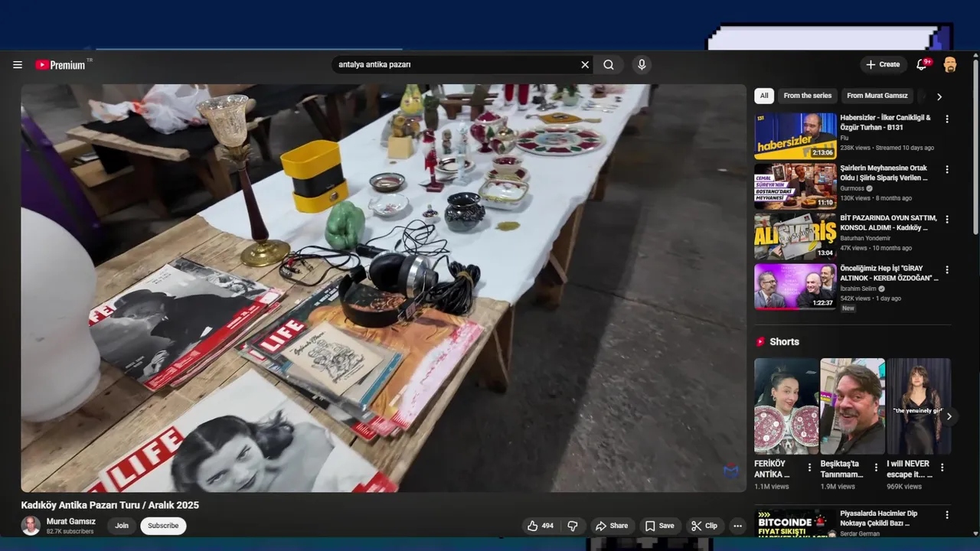Open Önceliğimiz Hep İşi video thumbnail

795,287
